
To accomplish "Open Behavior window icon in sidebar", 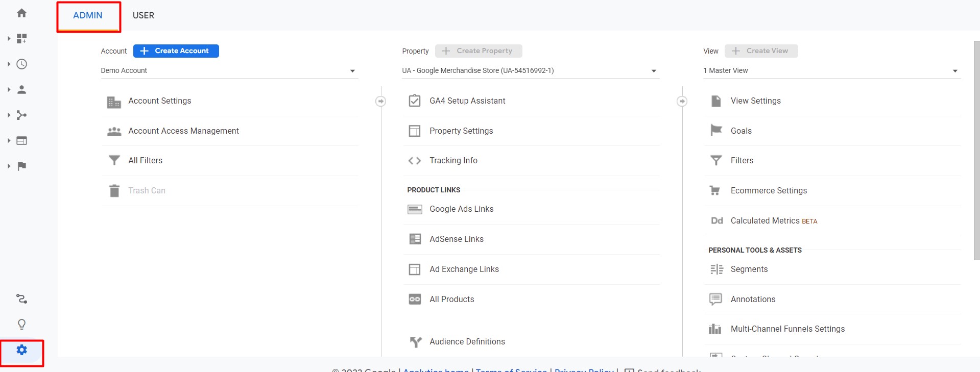I will tap(21, 141).
